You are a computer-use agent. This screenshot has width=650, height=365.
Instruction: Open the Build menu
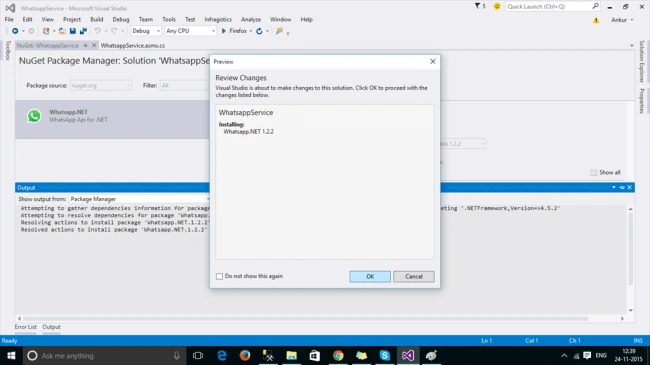point(97,19)
